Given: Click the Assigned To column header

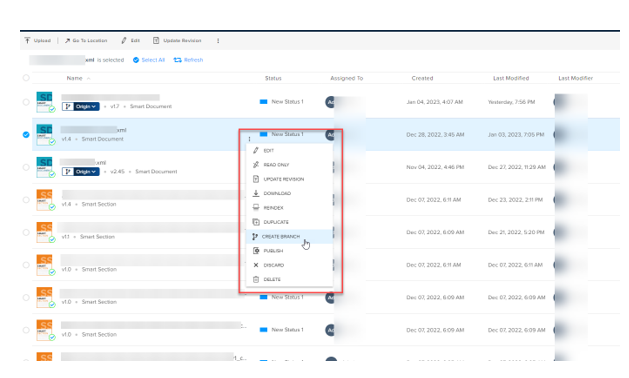Looking at the screenshot, I should 347,78.
